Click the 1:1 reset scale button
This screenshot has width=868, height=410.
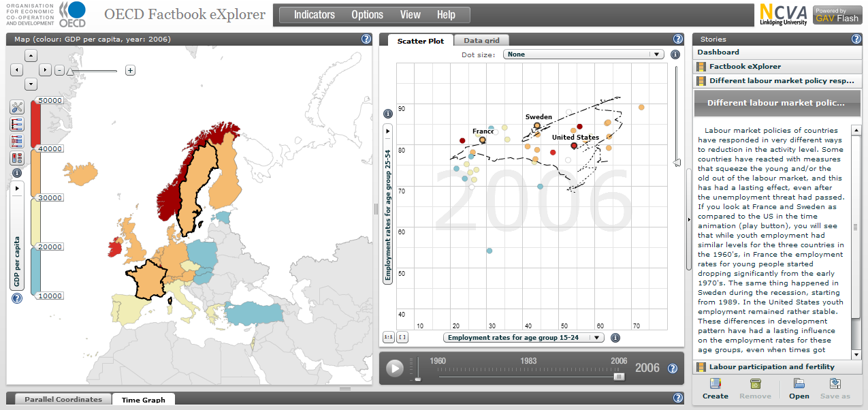[388, 337]
